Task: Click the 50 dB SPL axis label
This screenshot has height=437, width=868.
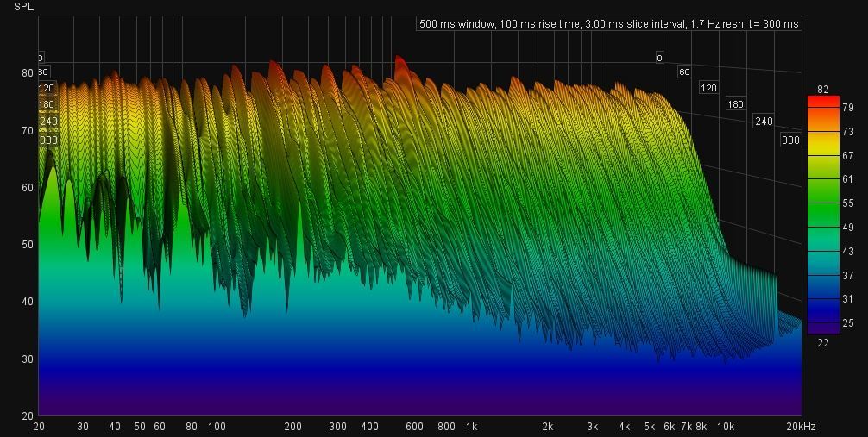Action: tap(28, 245)
